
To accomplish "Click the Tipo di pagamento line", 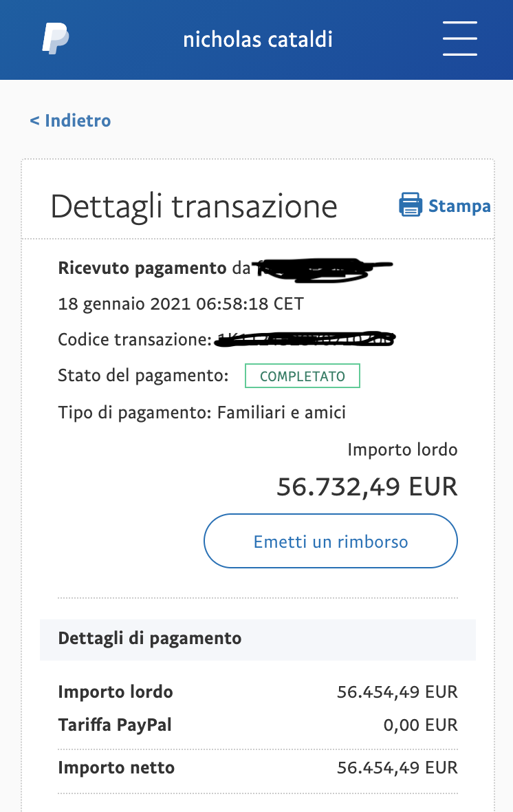I will [202, 413].
